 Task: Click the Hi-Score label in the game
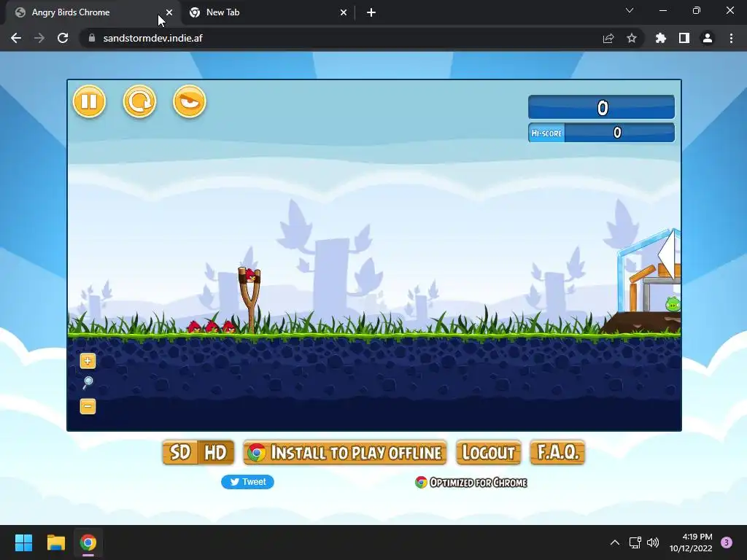tap(546, 133)
